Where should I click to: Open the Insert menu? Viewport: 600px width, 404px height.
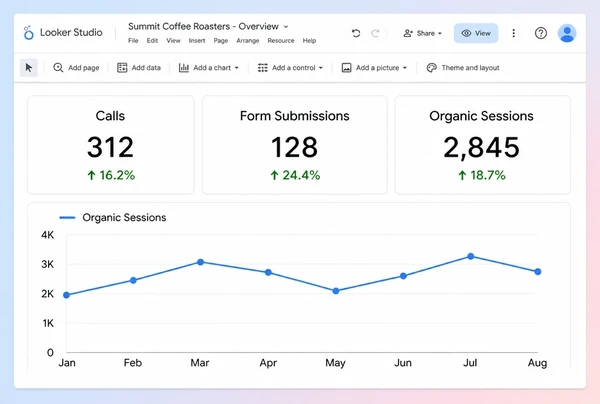click(197, 41)
